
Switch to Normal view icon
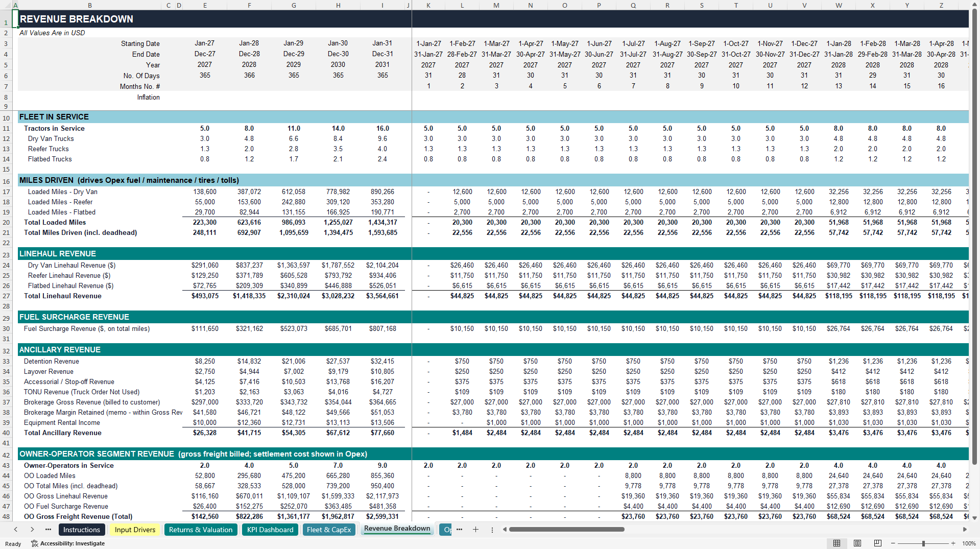point(836,543)
